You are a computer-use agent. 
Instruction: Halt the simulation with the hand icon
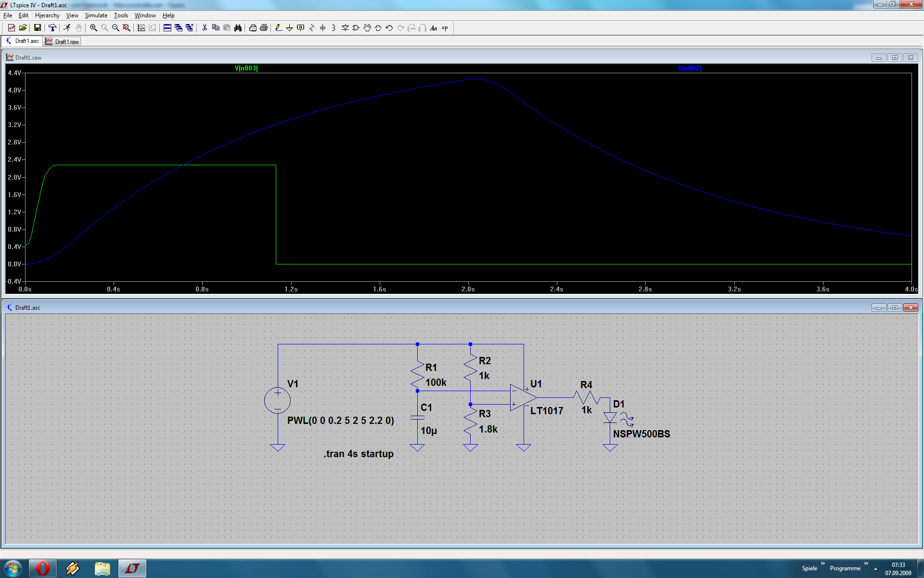point(78,28)
